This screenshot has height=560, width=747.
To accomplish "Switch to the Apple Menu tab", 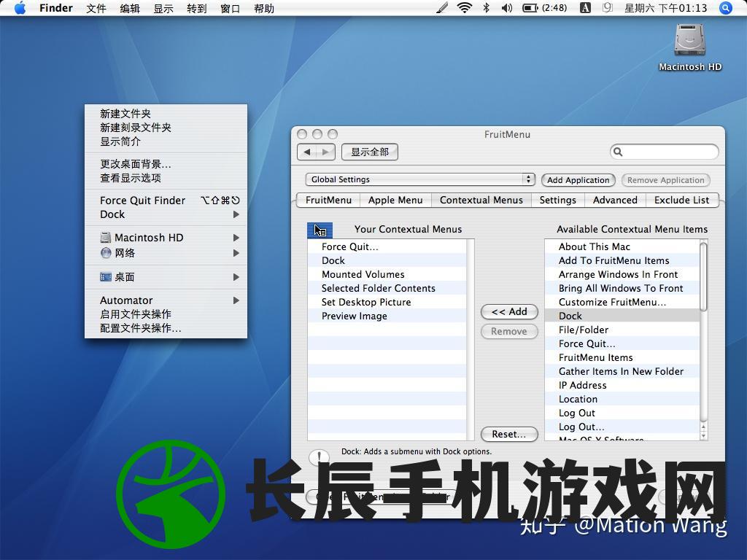I will point(395,200).
